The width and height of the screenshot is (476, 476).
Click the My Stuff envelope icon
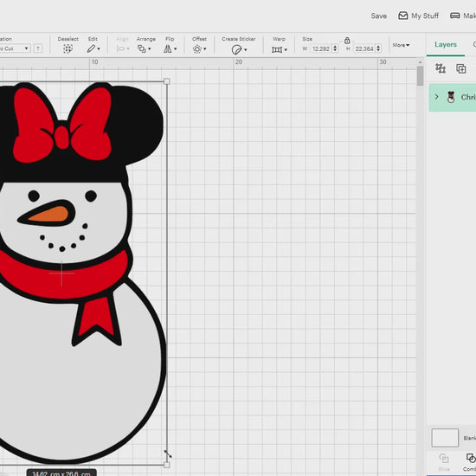click(402, 16)
